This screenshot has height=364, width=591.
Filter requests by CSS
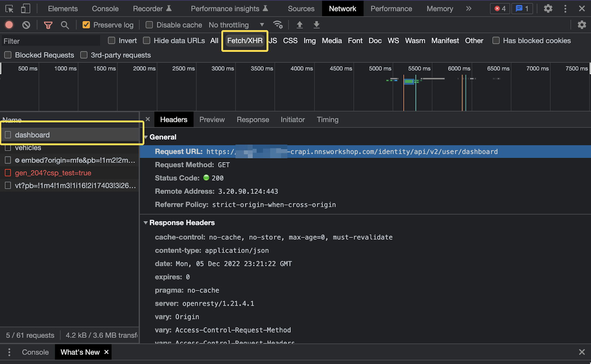[x=290, y=41]
